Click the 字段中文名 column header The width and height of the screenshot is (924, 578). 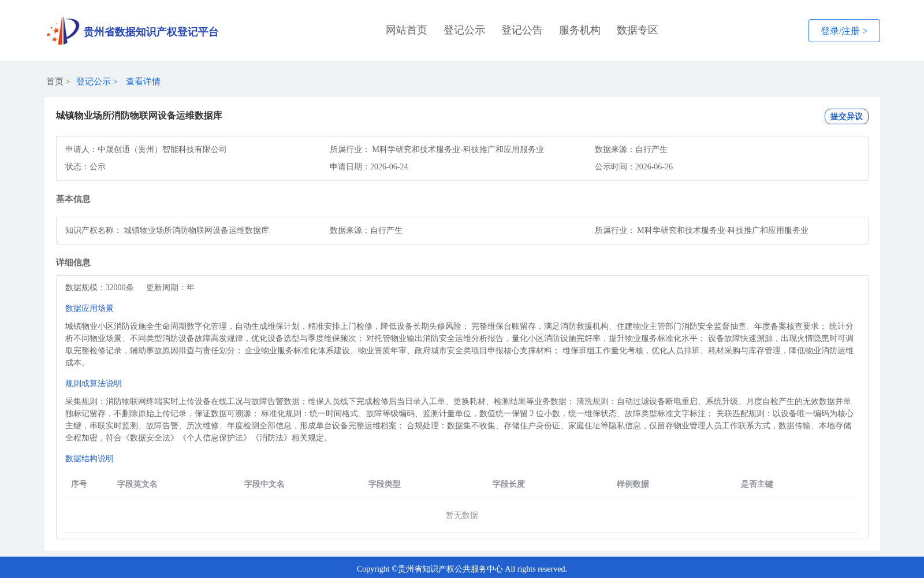[x=264, y=484]
